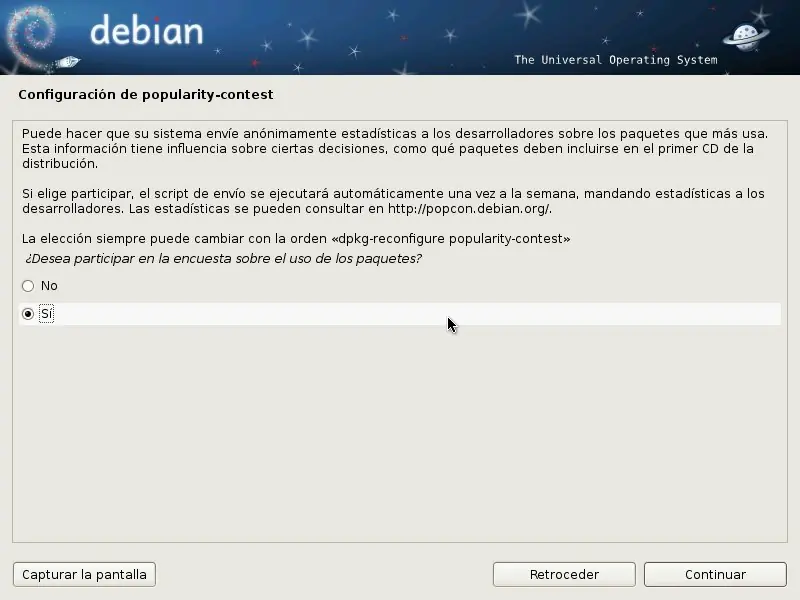Click the Capturar la pantalla button
Image resolution: width=800 pixels, height=600 pixels.
83,574
